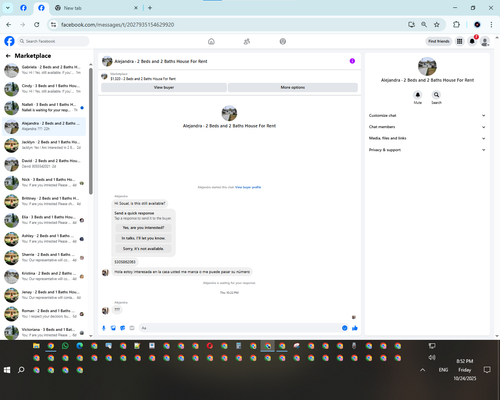The width and height of the screenshot is (500, 400).
Task: Switch to the first Facebook browser tab
Action: (x=23, y=8)
